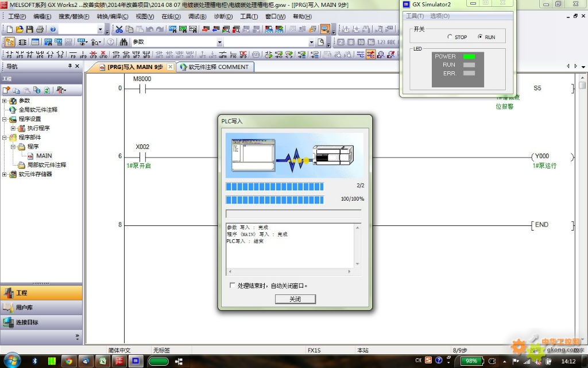Image resolution: width=588 pixels, height=368 pixels.
Task: Expand the 软元件存储器 tree node
Action: coord(5,174)
